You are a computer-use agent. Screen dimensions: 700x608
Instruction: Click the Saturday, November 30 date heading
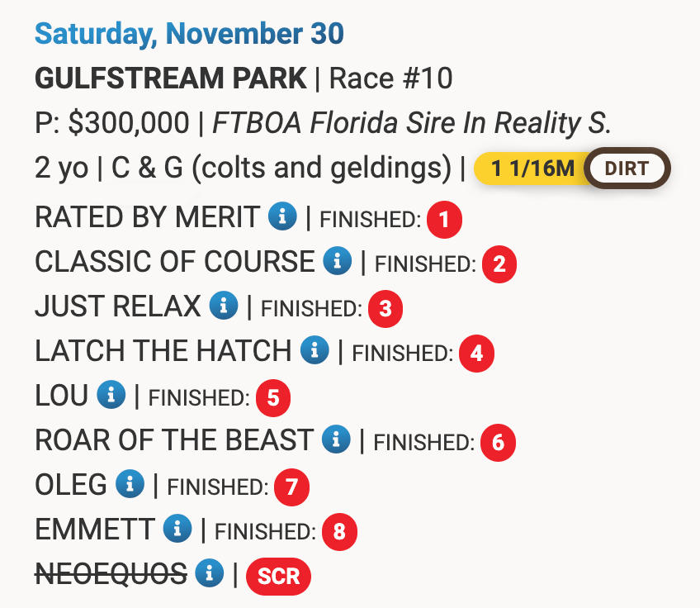189,34
